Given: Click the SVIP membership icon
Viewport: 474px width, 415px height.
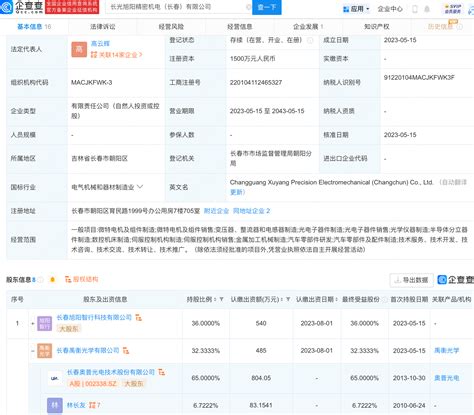Looking at the screenshot, I should pyautogui.click(x=453, y=9).
